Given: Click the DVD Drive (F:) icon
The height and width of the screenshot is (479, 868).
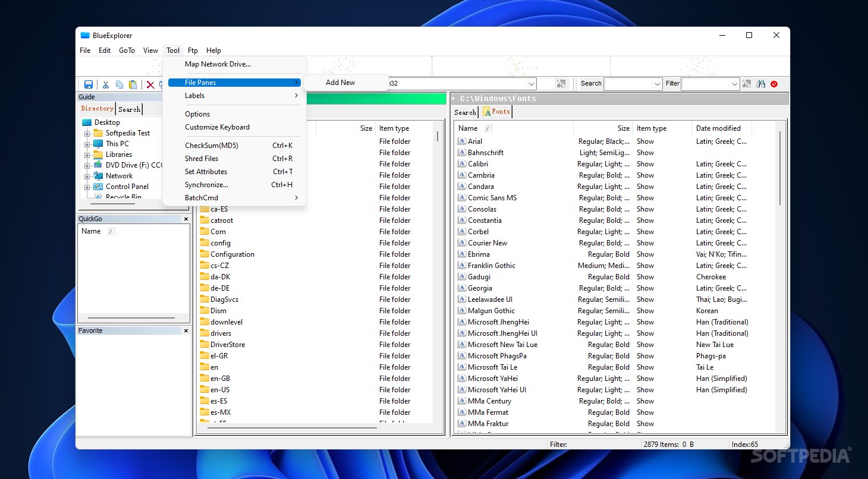Looking at the screenshot, I should [x=98, y=165].
